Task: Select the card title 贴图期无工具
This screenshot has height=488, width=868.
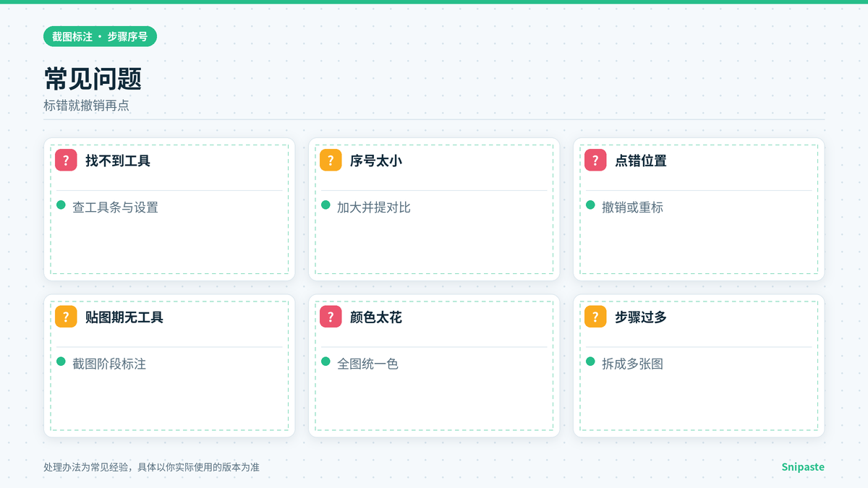Action: coord(124,317)
